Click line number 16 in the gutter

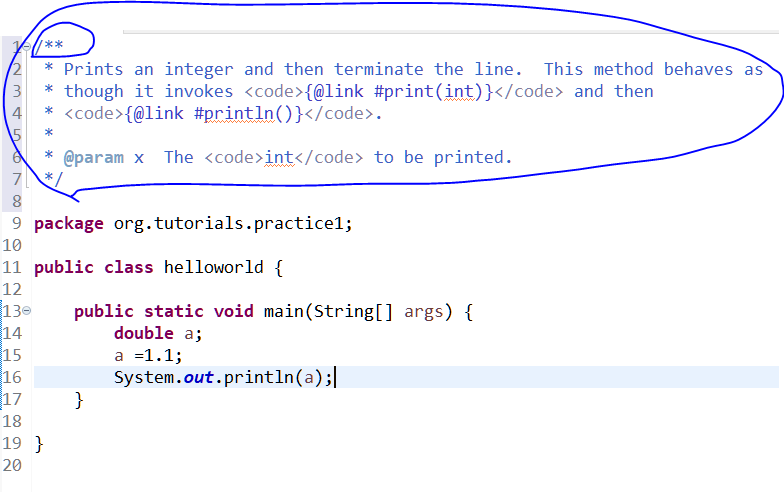12,378
